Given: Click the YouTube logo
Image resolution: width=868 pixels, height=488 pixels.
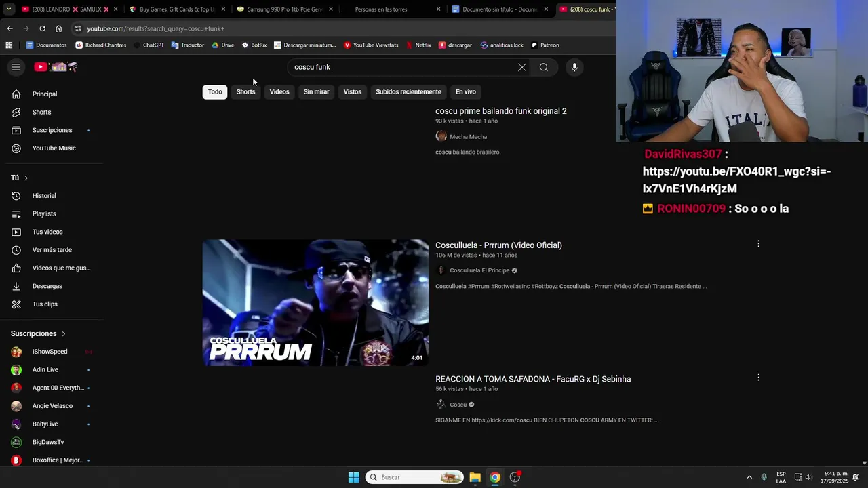Looking at the screenshot, I should click(56, 67).
